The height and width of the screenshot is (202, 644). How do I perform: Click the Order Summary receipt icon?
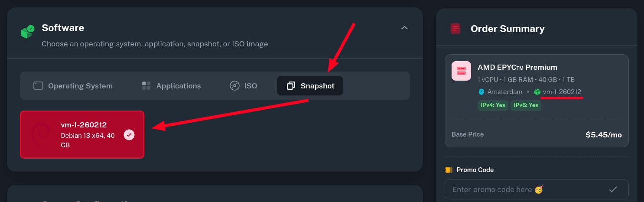(455, 29)
